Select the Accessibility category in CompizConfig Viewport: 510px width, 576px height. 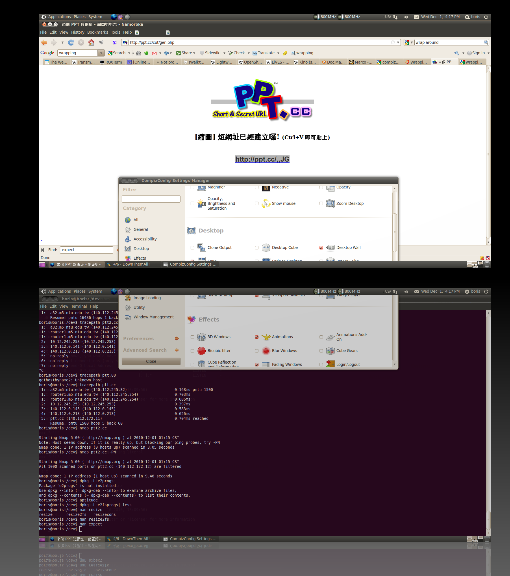tap(141, 239)
